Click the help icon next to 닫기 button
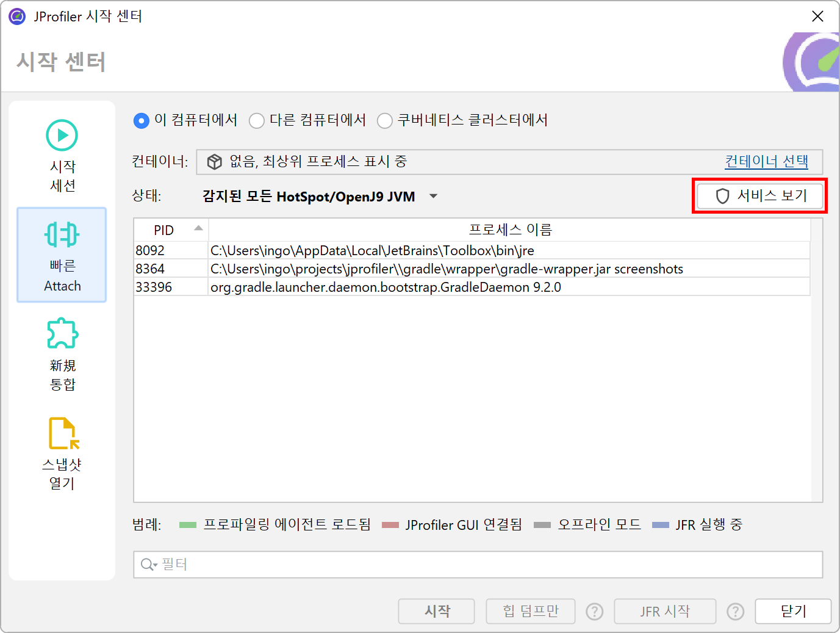The height and width of the screenshot is (633, 840). click(736, 611)
